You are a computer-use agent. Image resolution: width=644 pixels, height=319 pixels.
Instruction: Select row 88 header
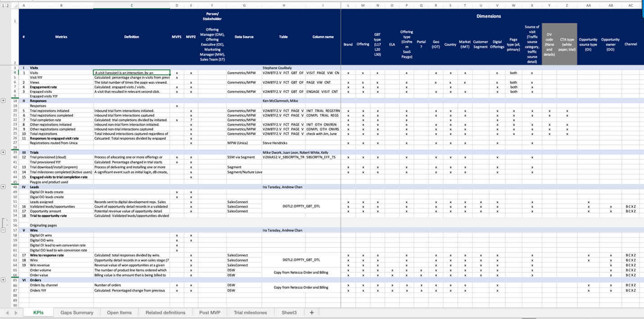click(x=14, y=295)
